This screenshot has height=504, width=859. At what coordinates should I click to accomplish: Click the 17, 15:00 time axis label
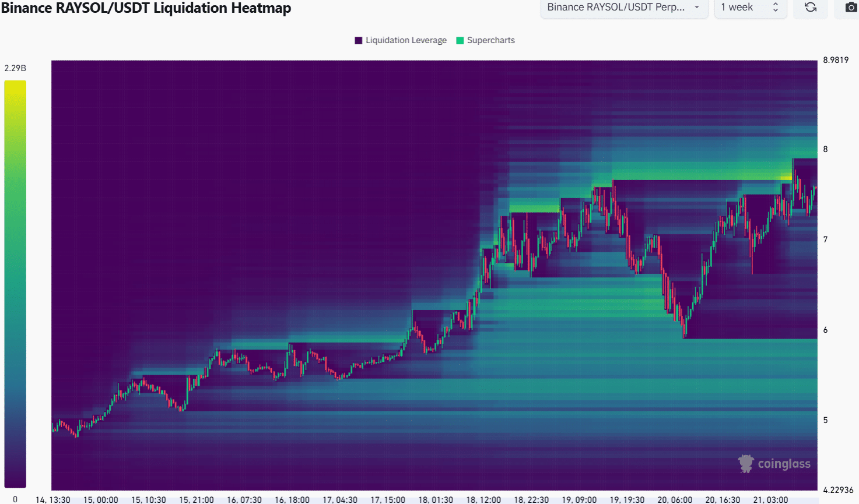tap(388, 500)
